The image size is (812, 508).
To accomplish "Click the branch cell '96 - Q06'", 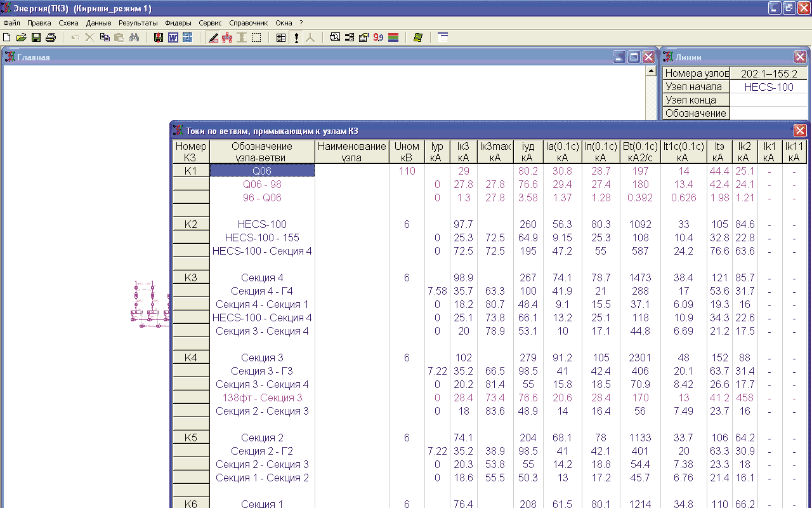I will pos(262,197).
